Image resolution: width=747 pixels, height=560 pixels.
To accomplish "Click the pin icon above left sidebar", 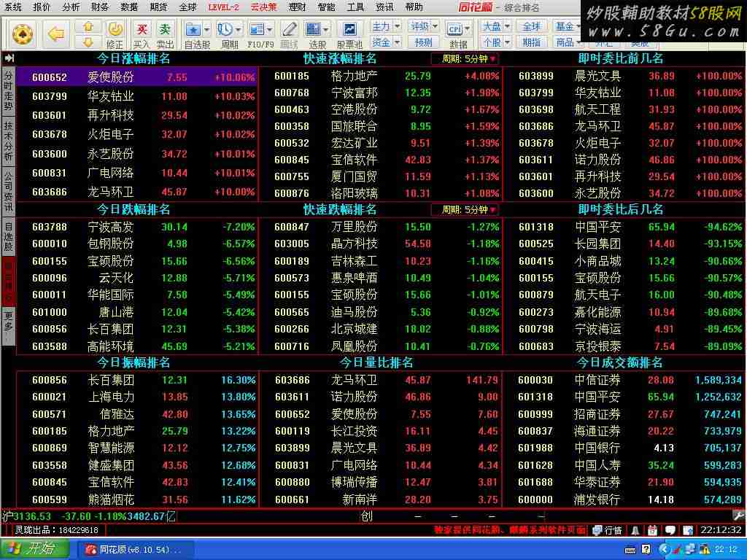I will [x=9, y=58].
